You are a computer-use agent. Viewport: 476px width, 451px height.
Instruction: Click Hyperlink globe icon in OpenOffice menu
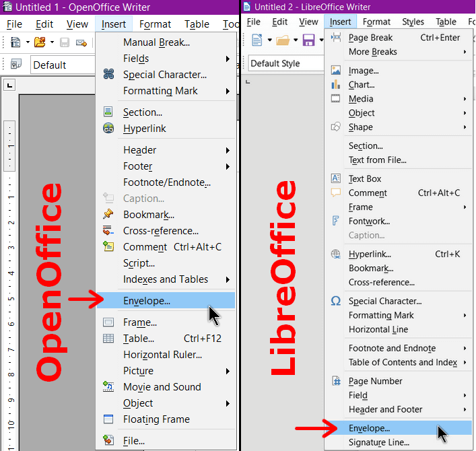[108, 128]
